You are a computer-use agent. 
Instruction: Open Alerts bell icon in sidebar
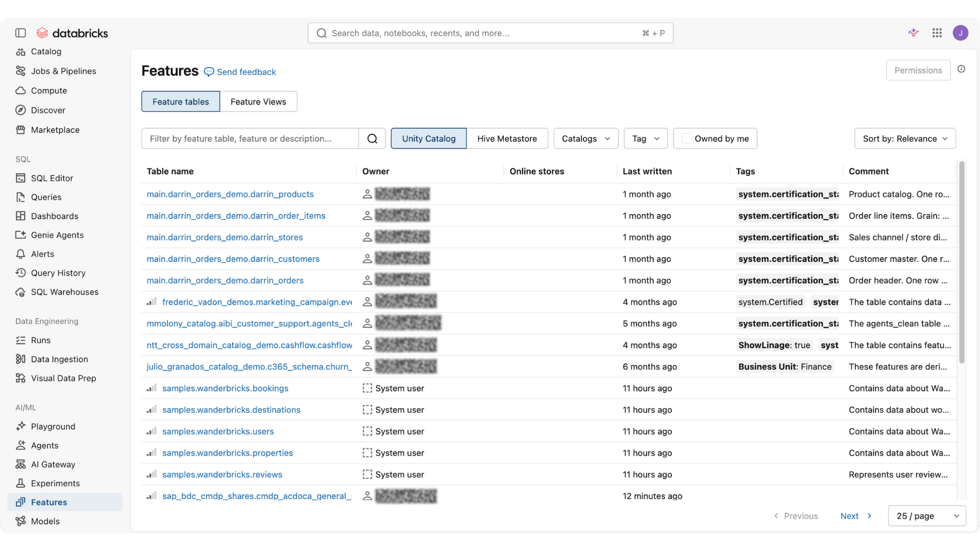pyautogui.click(x=20, y=254)
